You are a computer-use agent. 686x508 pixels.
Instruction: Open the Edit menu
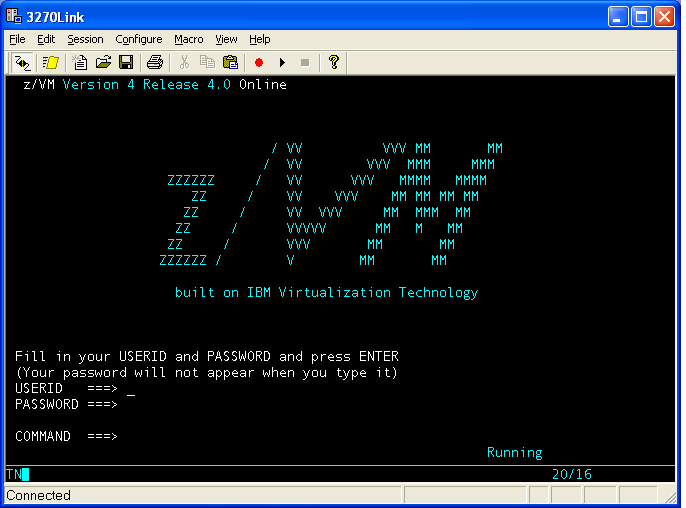(46, 39)
